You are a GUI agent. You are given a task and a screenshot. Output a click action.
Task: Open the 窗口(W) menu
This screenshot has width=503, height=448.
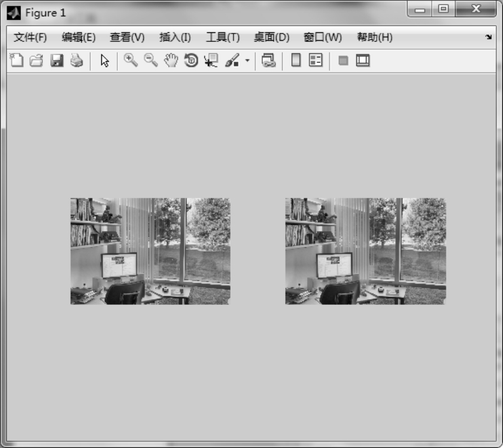point(323,37)
